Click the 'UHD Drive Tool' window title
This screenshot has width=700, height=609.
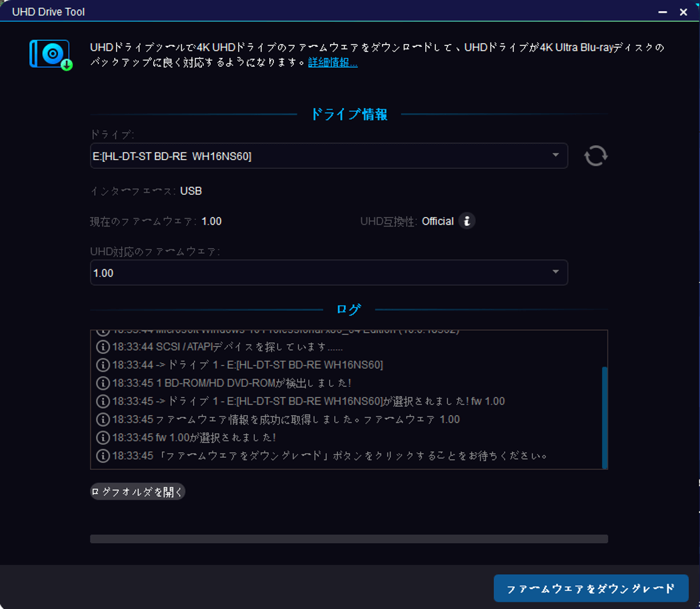coord(48,12)
